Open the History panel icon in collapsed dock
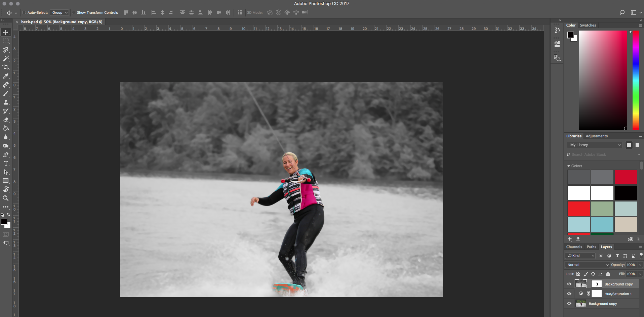 tap(557, 30)
